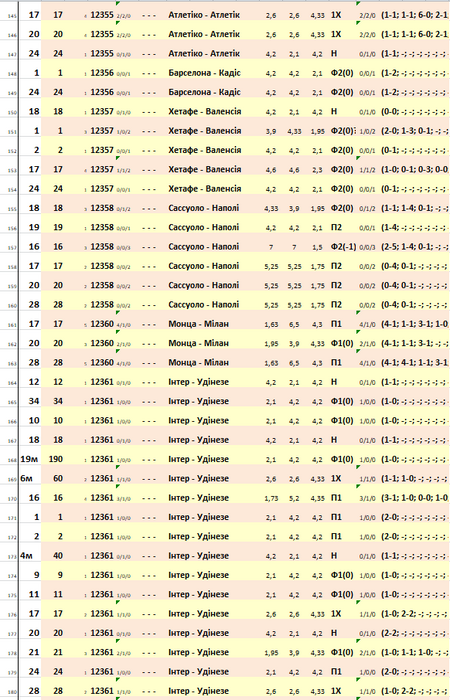Select 'Атлетіко - Атлетік' in row 145
Viewport: 450px width, 700px height.
coord(204,15)
